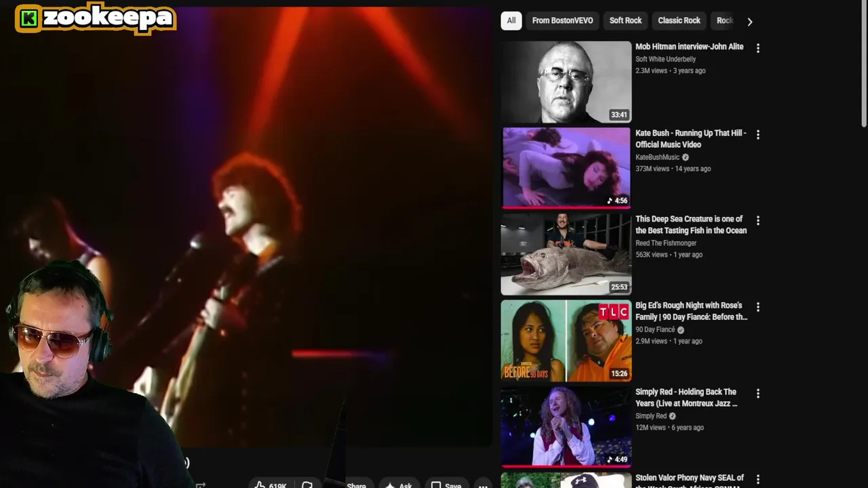The image size is (868, 488).
Task: Share the current video
Action: pyautogui.click(x=356, y=485)
